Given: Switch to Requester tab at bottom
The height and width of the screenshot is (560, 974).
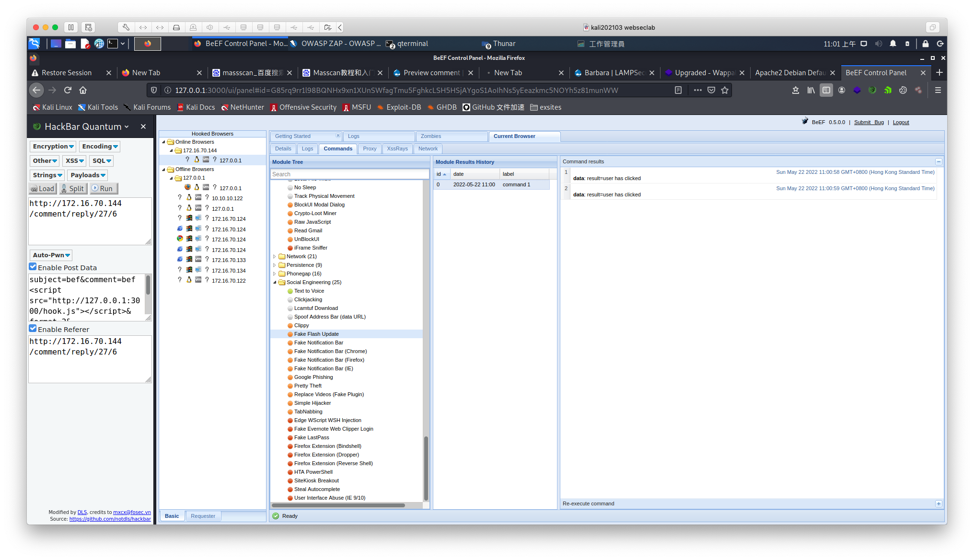Looking at the screenshot, I should (x=203, y=516).
